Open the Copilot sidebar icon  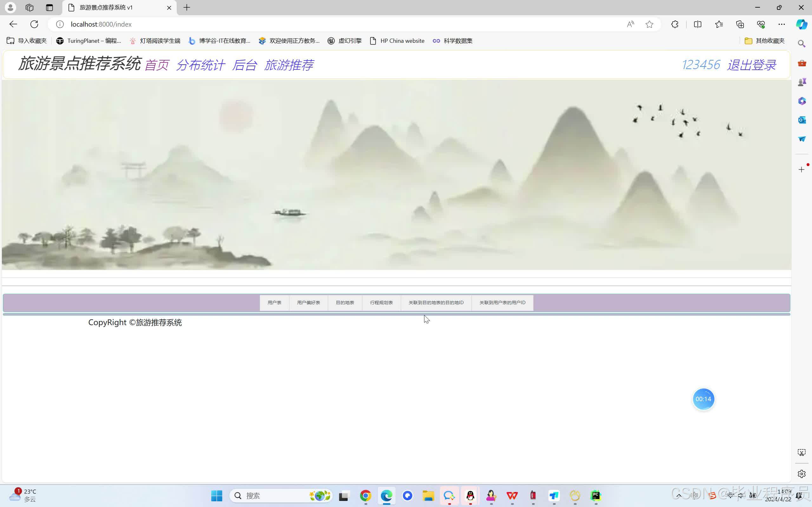(x=802, y=24)
